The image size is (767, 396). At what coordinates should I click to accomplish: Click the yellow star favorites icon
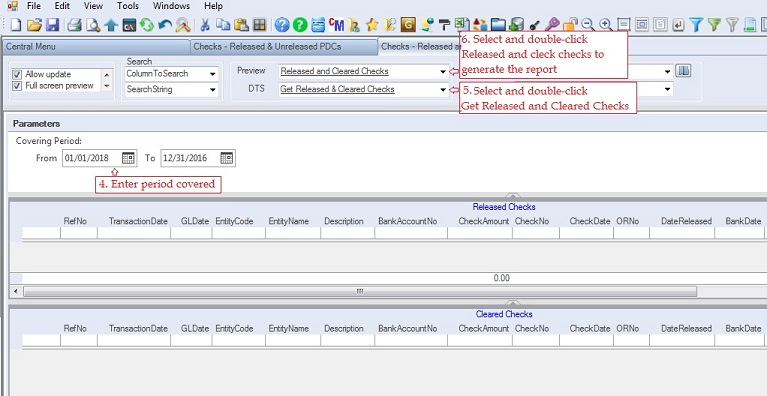(372, 24)
